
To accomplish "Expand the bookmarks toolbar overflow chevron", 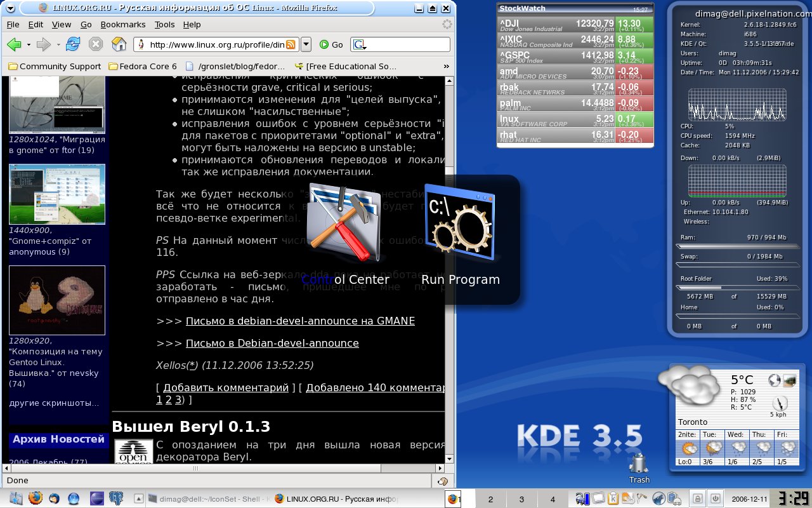I will click(447, 66).
